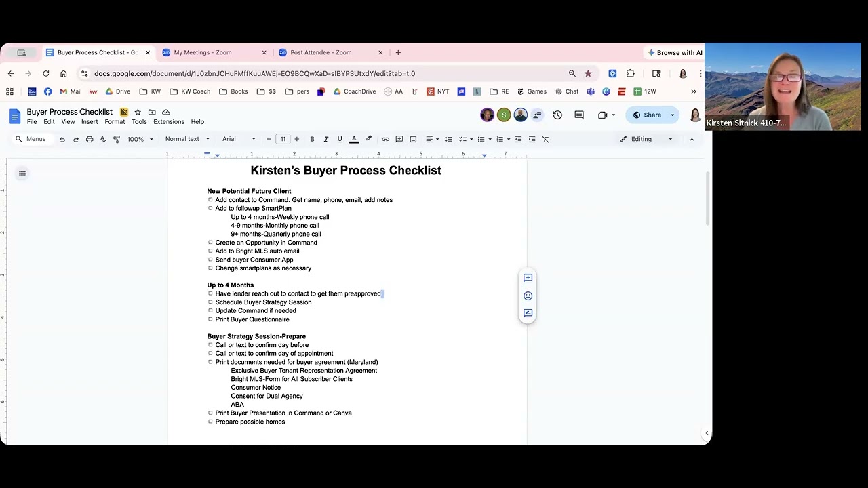Add a comment via toolbar icon
Image resolution: width=868 pixels, height=488 pixels.
point(399,139)
